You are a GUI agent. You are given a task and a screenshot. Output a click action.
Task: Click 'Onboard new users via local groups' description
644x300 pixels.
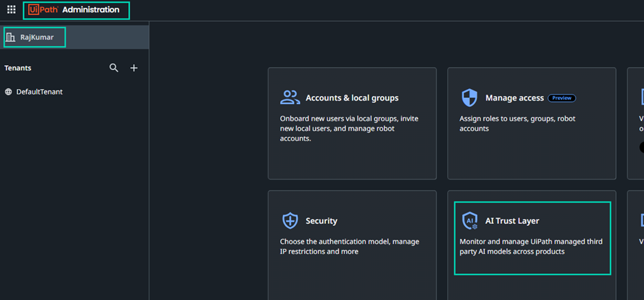coord(349,129)
